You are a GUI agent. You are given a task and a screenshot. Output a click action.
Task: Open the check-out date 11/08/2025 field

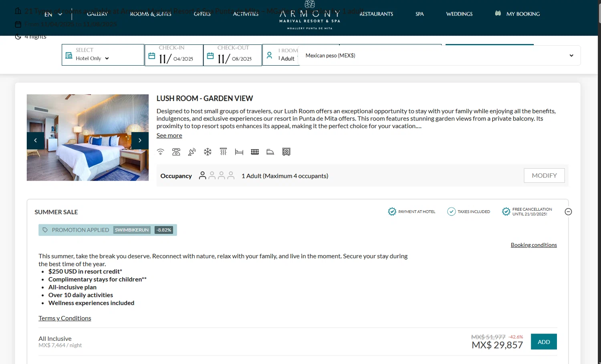point(233,55)
